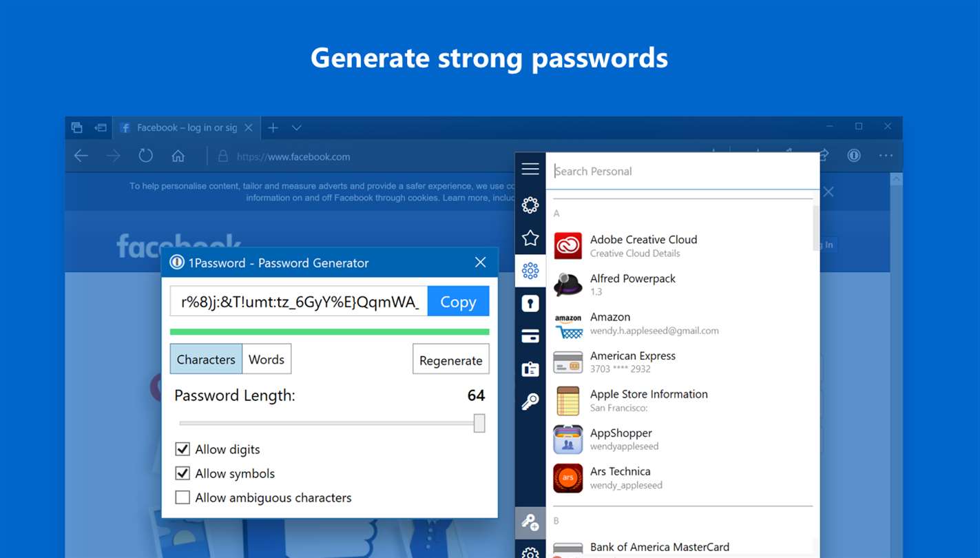The height and width of the screenshot is (558, 980).
Task: Open Credit Cards category icon in sidebar
Action: tap(530, 336)
